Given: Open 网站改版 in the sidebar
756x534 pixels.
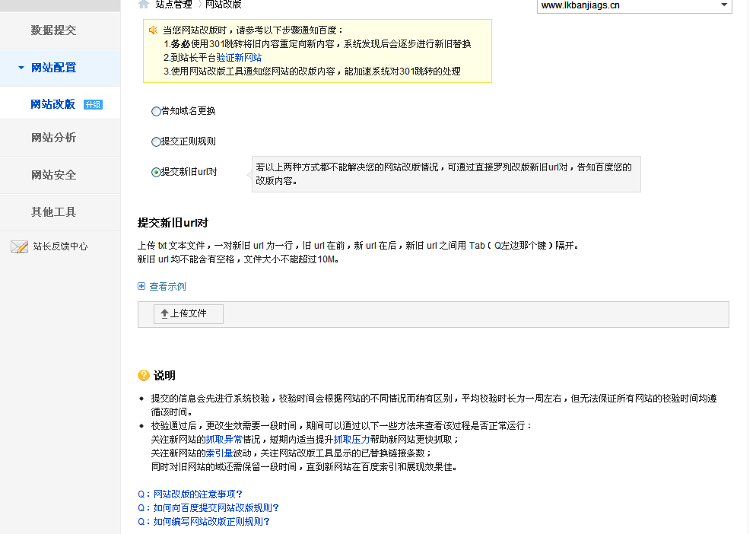Looking at the screenshot, I should (x=53, y=104).
